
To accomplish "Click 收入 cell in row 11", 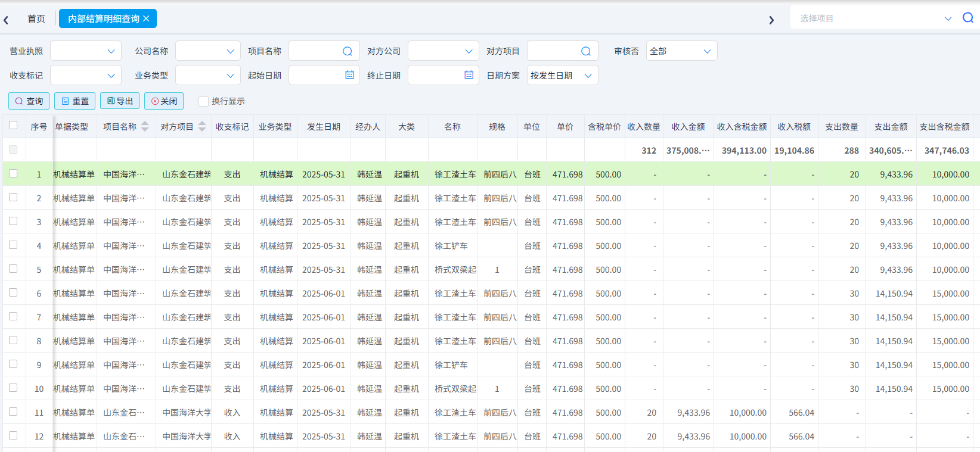I will 232,413.
